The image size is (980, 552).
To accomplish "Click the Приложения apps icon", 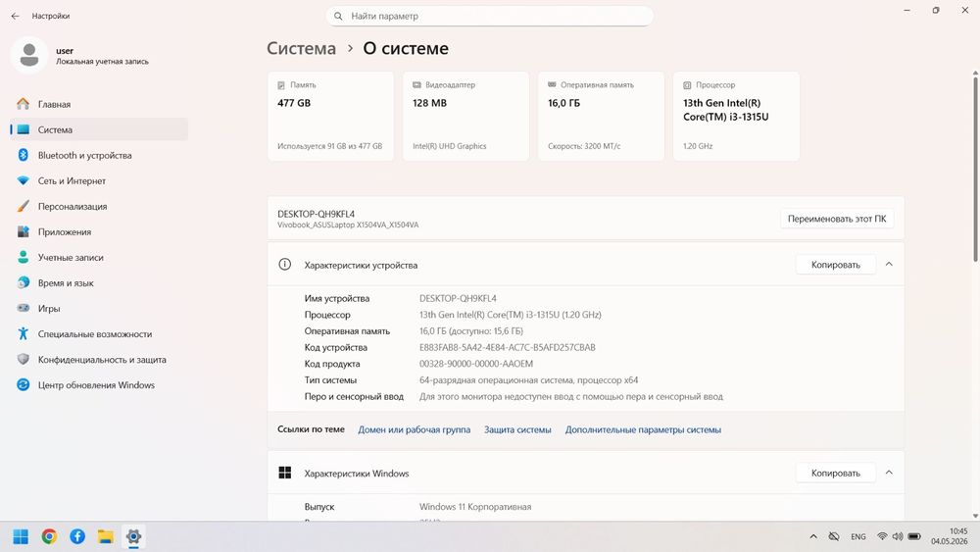I will [24, 232].
